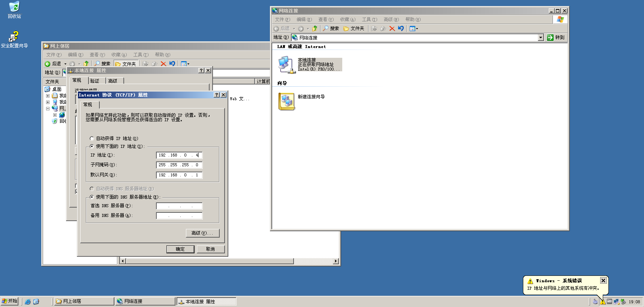Click the OK (确定) button in TCP/IP dialog
644x307 pixels.
click(180, 249)
